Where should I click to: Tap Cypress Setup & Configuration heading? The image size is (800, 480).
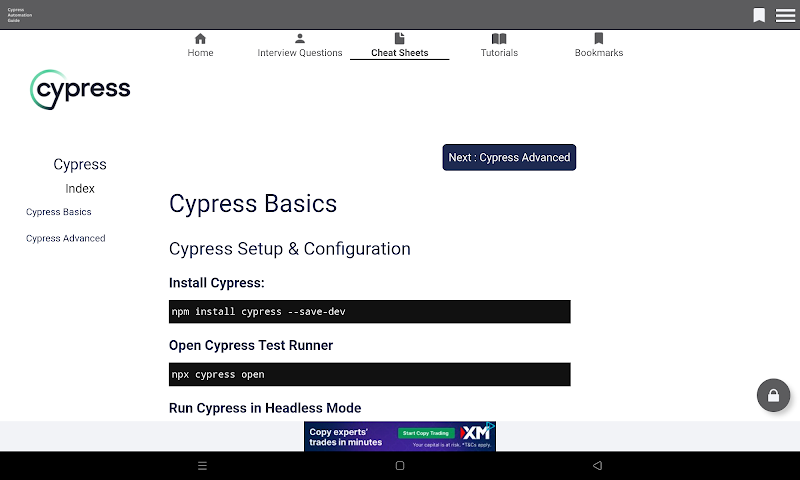[289, 249]
